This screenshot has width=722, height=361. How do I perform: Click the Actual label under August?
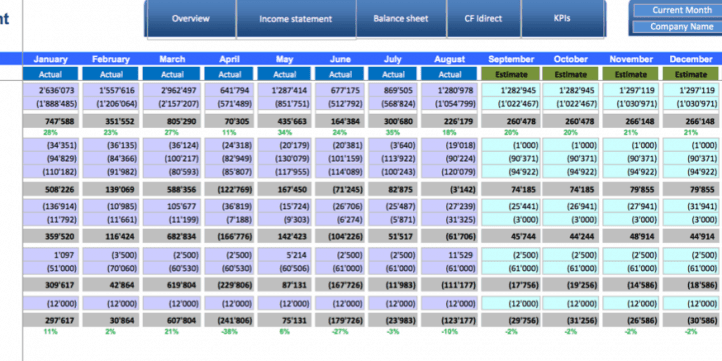click(x=449, y=74)
